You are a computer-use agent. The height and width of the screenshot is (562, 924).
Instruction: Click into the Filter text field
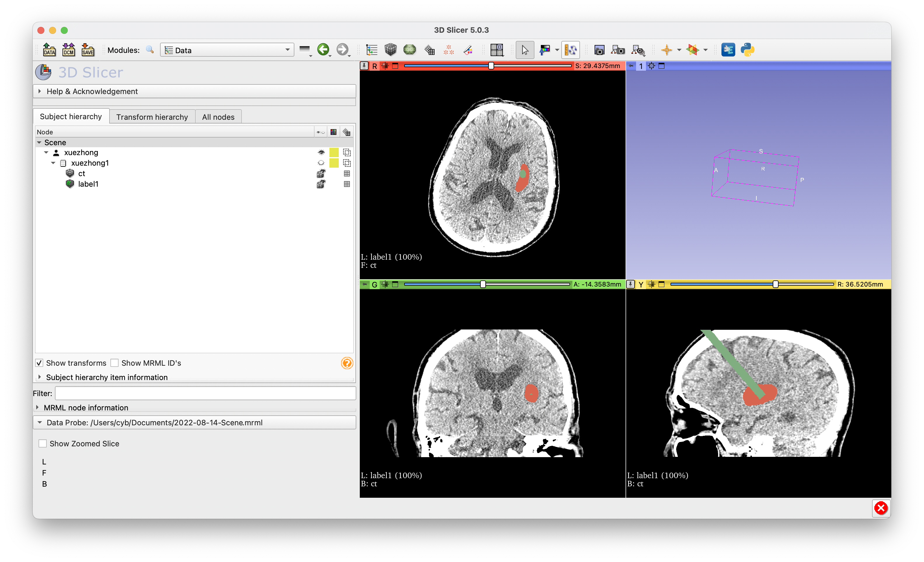[x=205, y=393]
